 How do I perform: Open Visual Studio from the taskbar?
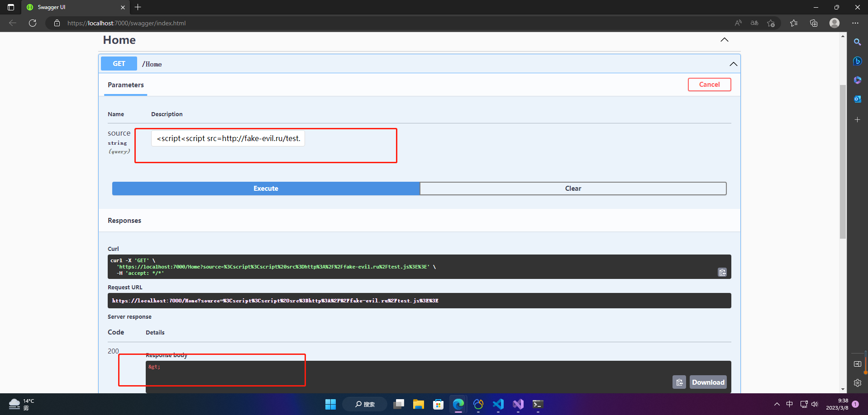(x=518, y=404)
